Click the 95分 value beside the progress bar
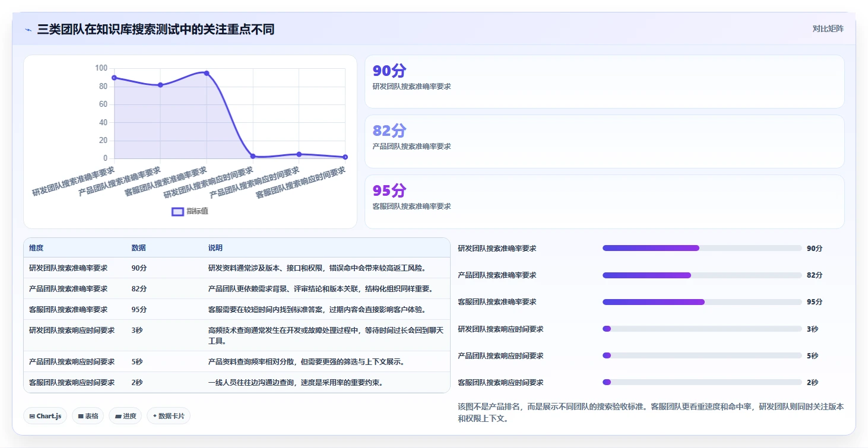Viewport: 868px width, 448px height. (x=815, y=302)
